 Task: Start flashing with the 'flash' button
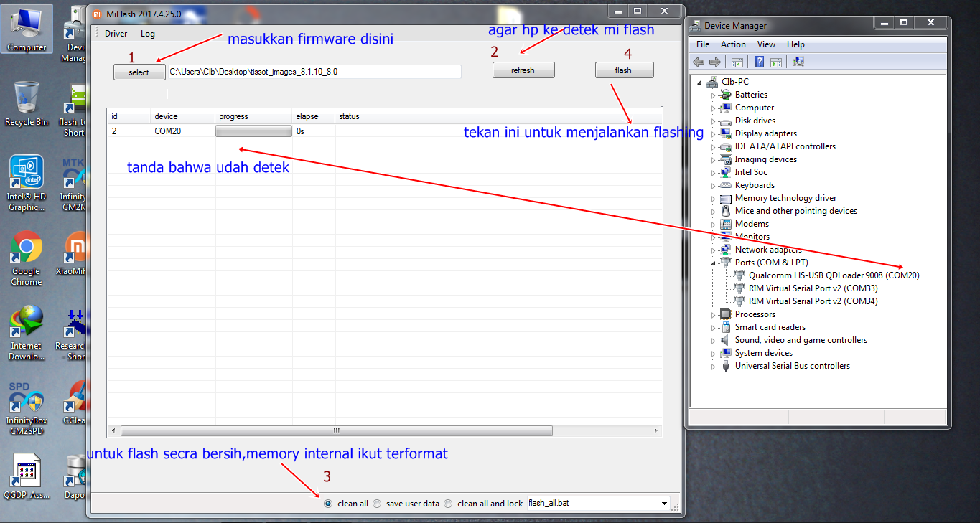[x=624, y=70]
